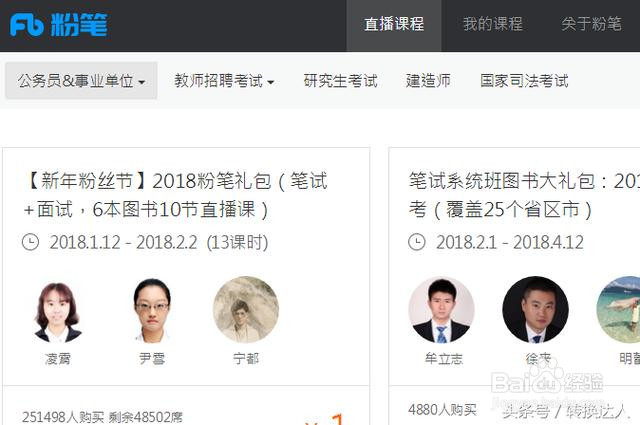Open the 笔试系统班图书大礼包 course title
The image size is (640, 425).
point(524,195)
